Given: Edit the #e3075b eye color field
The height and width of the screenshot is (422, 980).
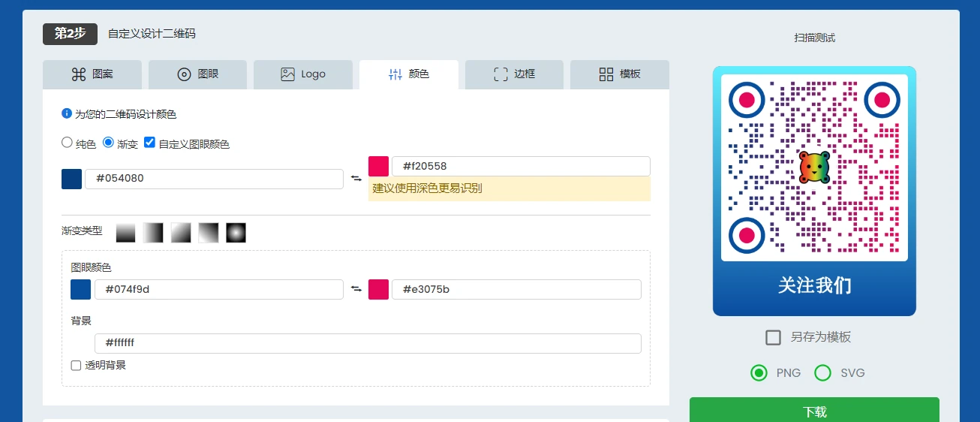Looking at the screenshot, I should [x=516, y=289].
